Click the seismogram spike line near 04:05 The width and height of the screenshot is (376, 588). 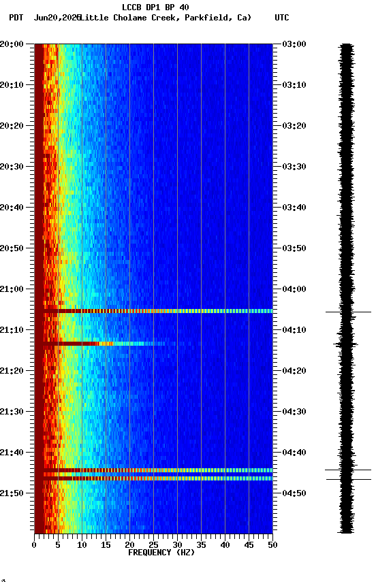point(348,312)
